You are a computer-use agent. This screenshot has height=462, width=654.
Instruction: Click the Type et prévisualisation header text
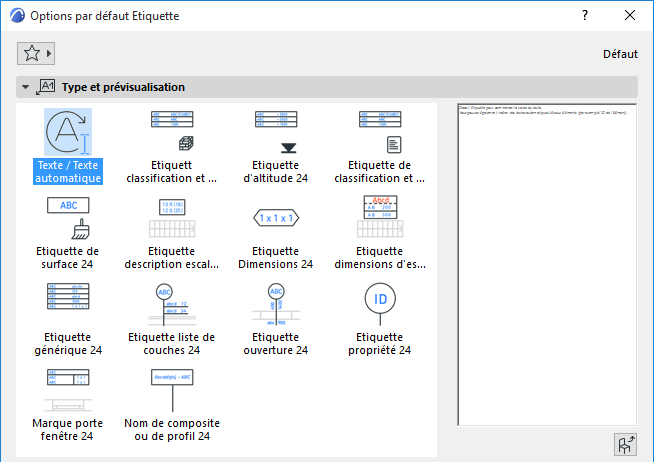click(x=123, y=87)
